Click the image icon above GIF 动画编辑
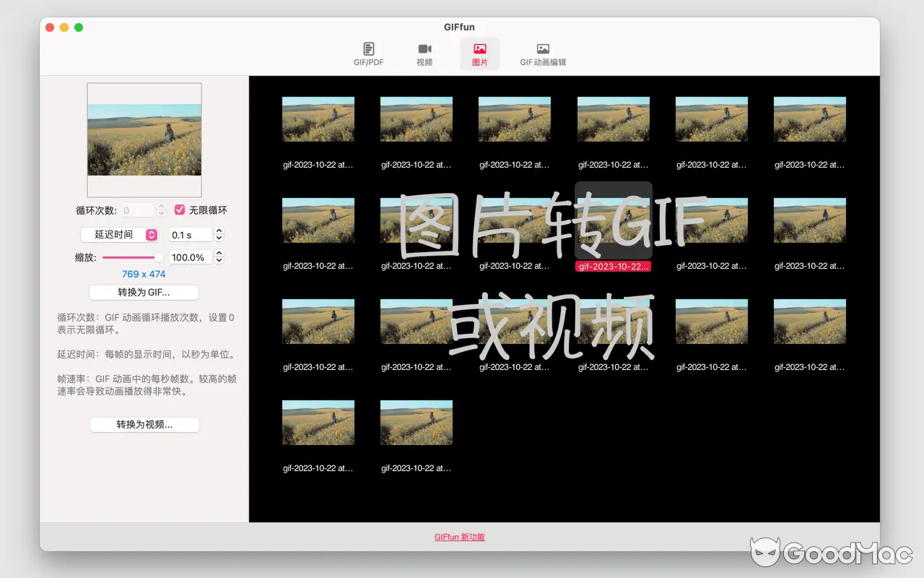 pos(542,49)
